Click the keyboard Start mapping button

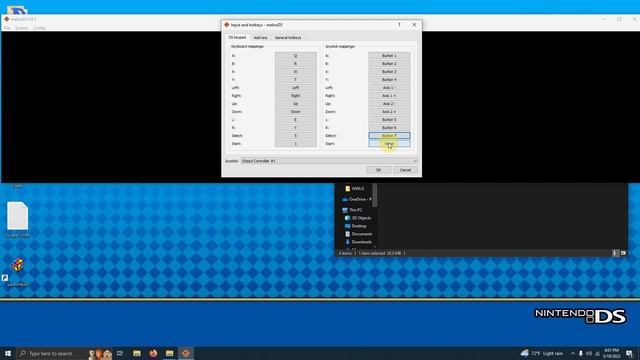tap(296, 144)
